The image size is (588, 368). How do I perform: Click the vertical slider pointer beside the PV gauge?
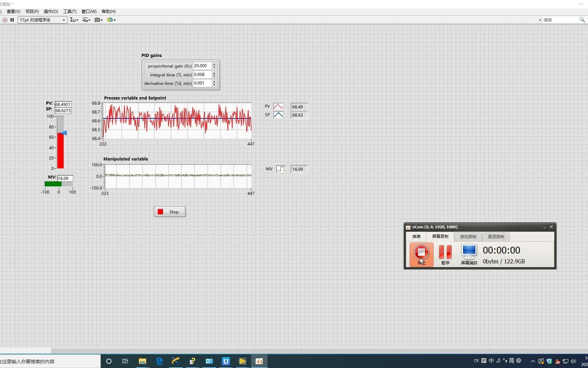pyautogui.click(x=64, y=133)
